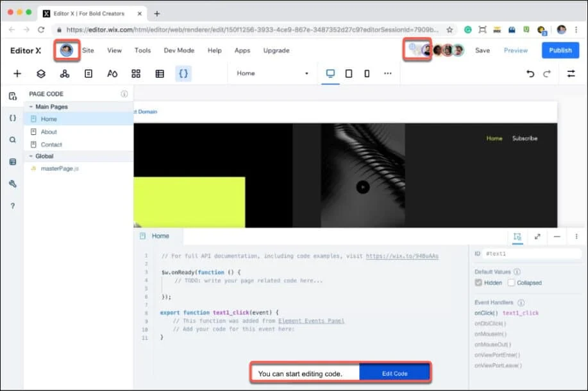
Task: Collapse the Main Pages tree section
Action: tap(31, 107)
